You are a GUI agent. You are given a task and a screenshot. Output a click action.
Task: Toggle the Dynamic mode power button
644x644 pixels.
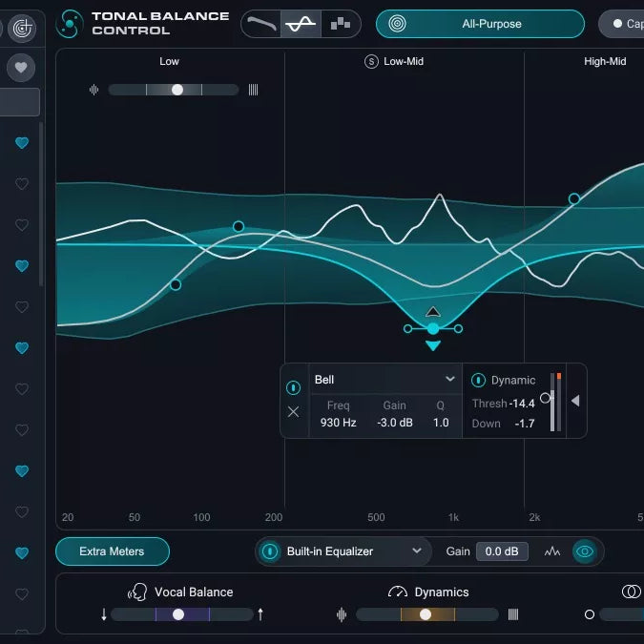(479, 380)
